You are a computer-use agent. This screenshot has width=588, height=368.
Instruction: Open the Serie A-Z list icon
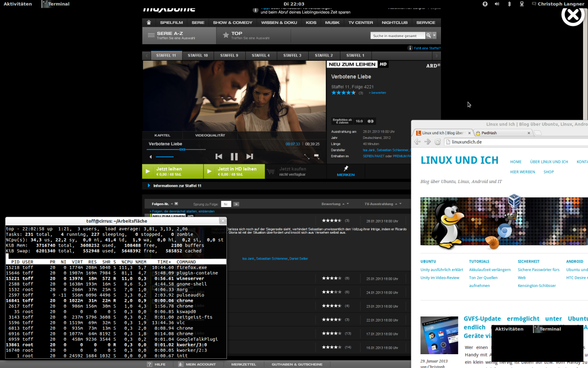coord(151,35)
